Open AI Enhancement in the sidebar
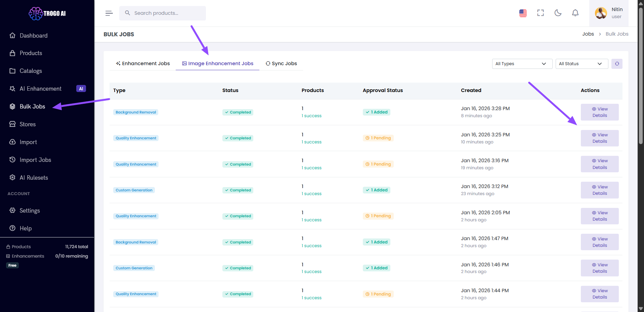Image resolution: width=644 pixels, height=312 pixels. click(40, 89)
